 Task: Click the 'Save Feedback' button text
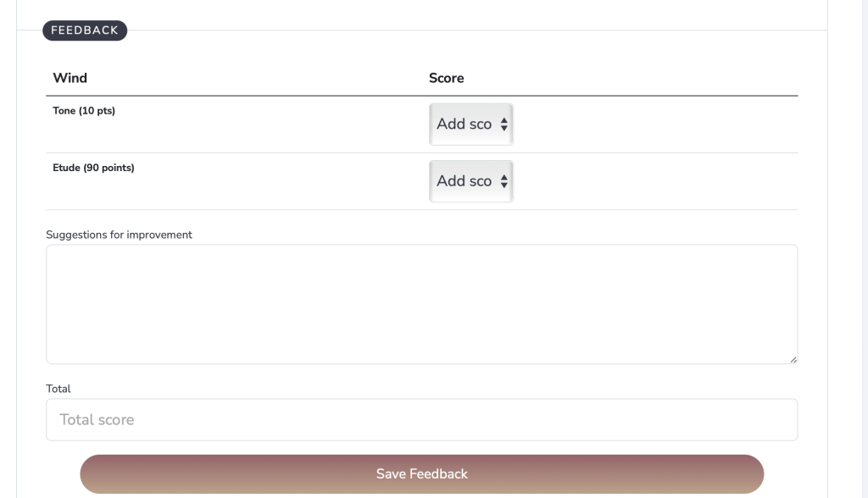tap(422, 474)
